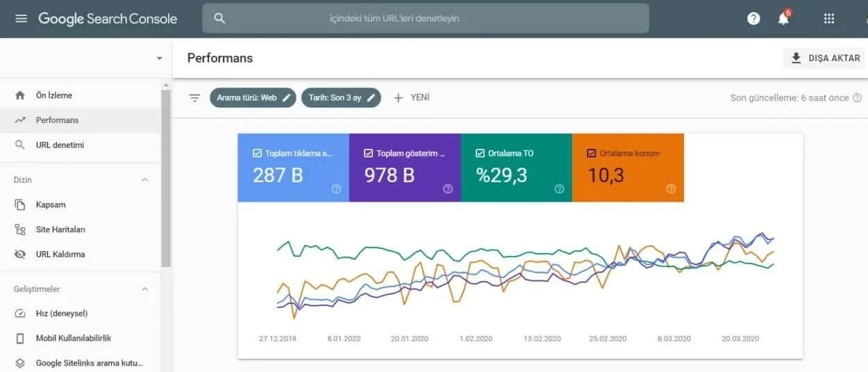The height and width of the screenshot is (372, 868).
Task: Open the Google apps grid
Action: click(828, 19)
